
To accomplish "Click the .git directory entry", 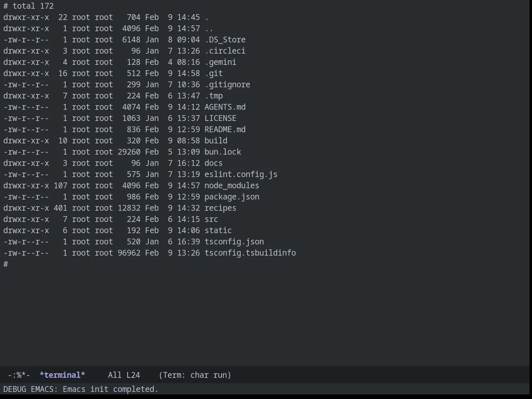I will [x=214, y=73].
